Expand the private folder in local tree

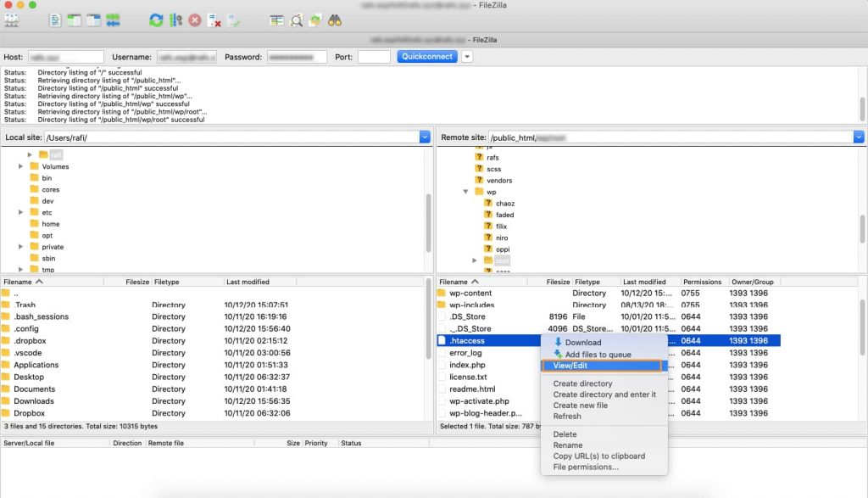pos(20,247)
